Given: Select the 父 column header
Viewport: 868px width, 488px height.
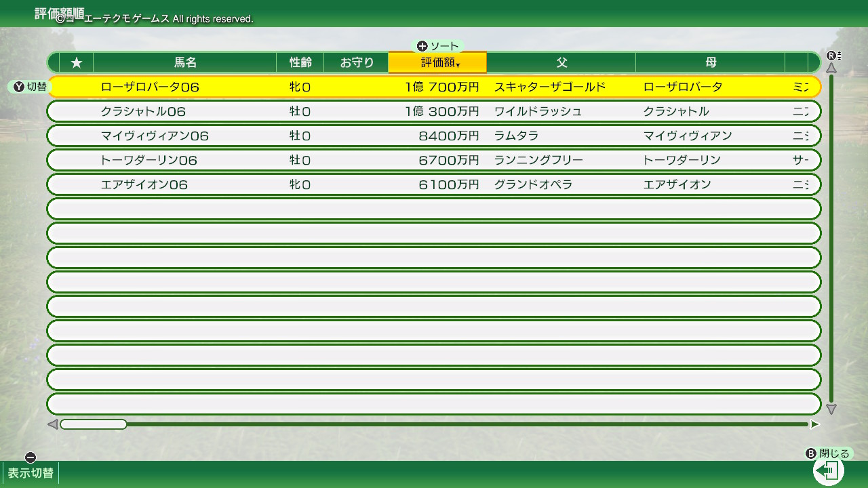Looking at the screenshot, I should [561, 62].
